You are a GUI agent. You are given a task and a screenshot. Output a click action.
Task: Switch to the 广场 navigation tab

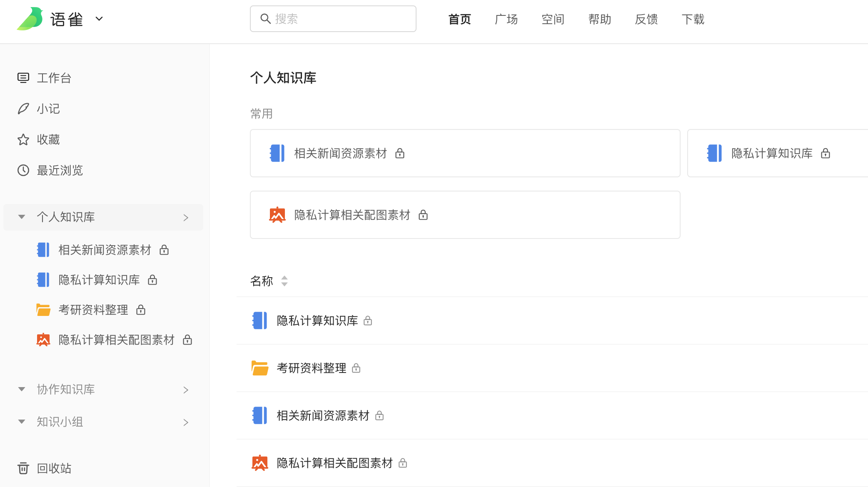click(x=506, y=19)
